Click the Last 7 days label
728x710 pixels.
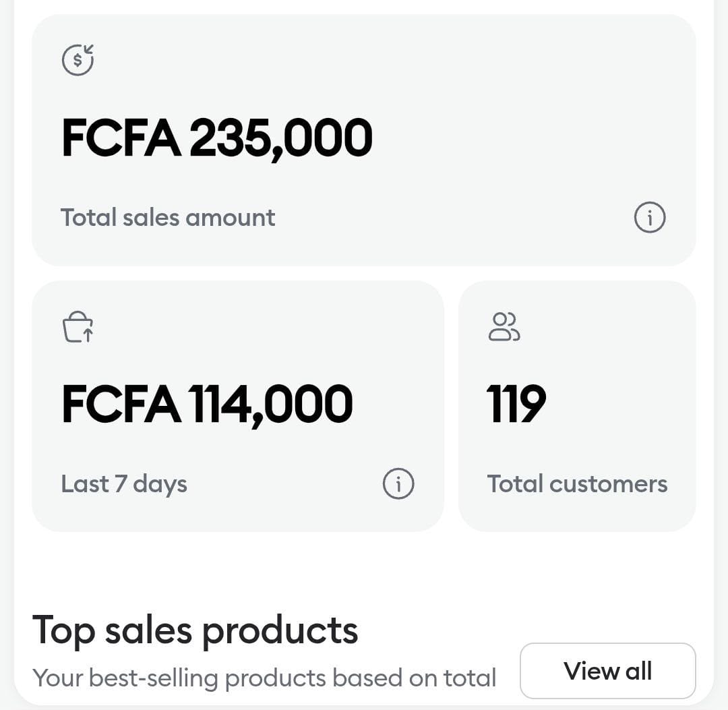pyautogui.click(x=124, y=484)
